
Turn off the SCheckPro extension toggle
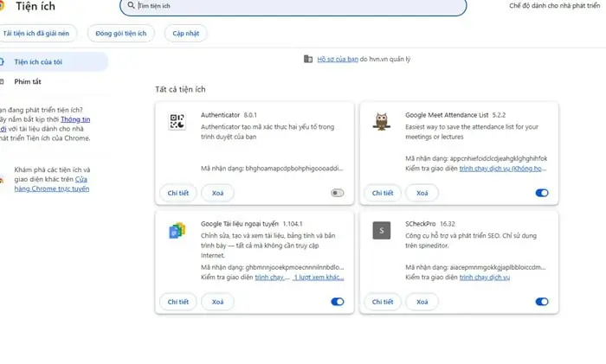pyautogui.click(x=542, y=302)
